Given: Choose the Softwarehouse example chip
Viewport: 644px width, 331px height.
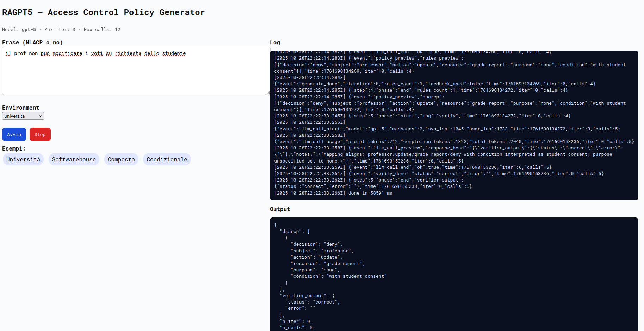Looking at the screenshot, I should click(74, 159).
